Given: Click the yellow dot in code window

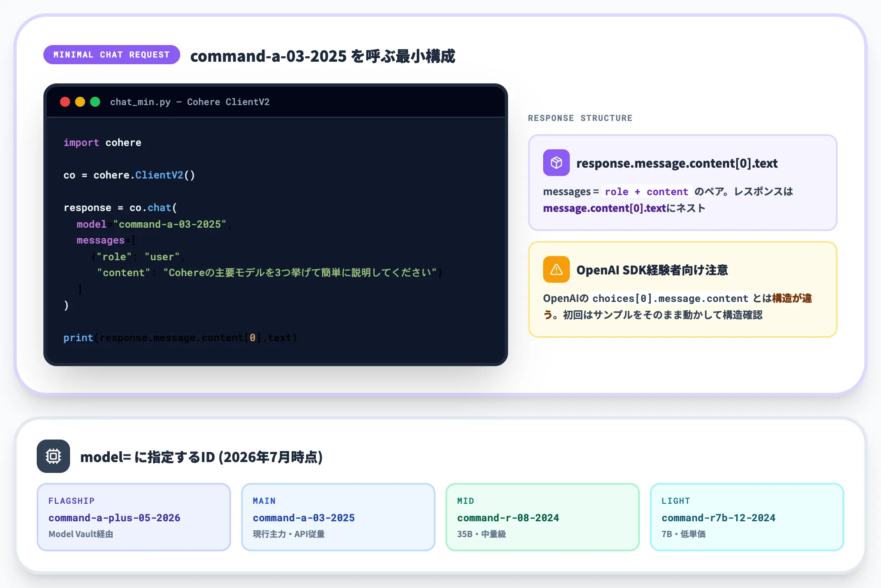Looking at the screenshot, I should [x=80, y=102].
